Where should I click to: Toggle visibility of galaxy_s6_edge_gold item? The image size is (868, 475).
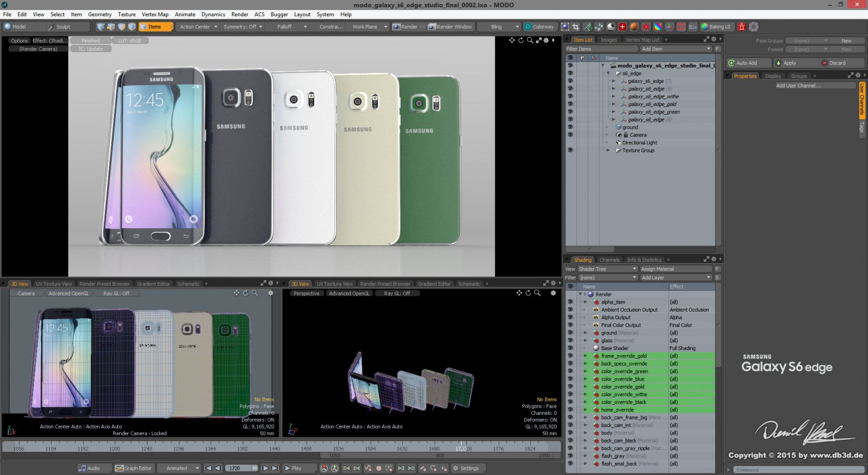(x=570, y=104)
